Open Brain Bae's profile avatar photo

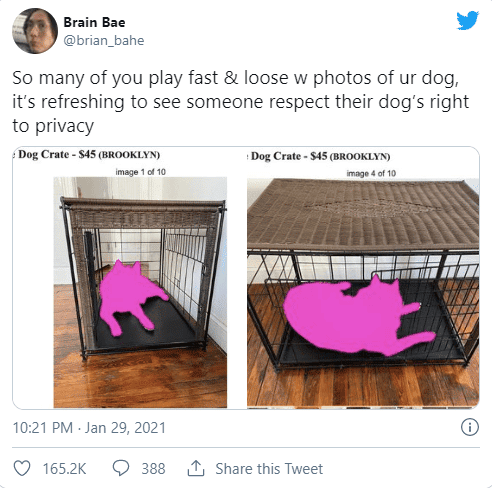coord(35,31)
